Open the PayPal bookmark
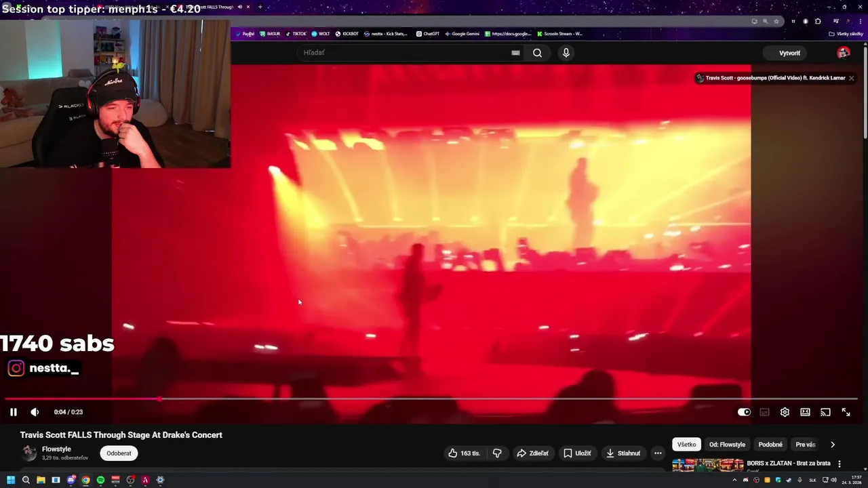This screenshot has width=868, height=488. [x=245, y=33]
